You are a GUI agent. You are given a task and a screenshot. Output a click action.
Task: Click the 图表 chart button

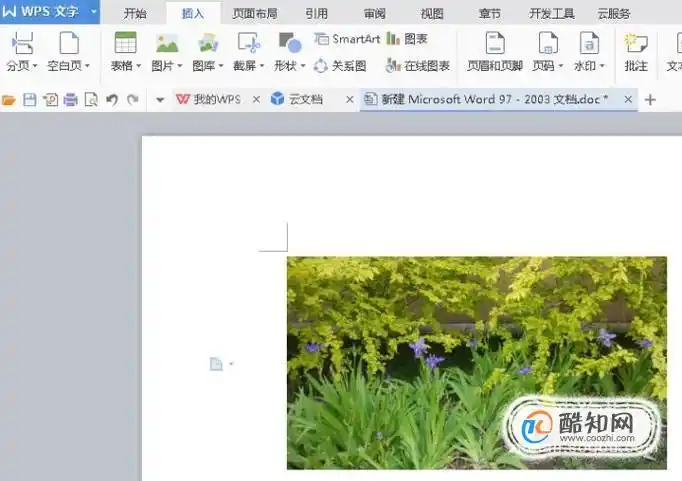tap(407, 39)
